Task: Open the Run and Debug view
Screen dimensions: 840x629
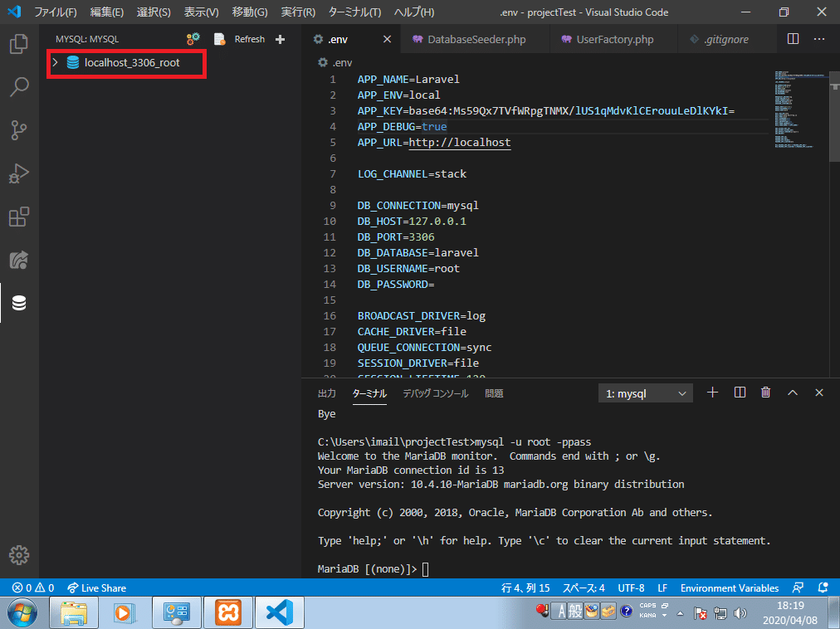Action: (19, 173)
